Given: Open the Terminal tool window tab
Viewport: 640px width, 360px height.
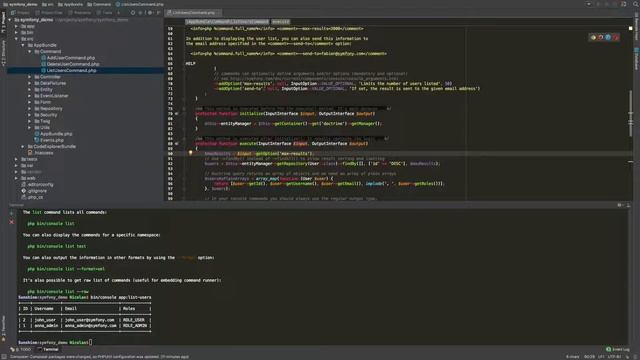Looking at the screenshot, I should [48, 349].
